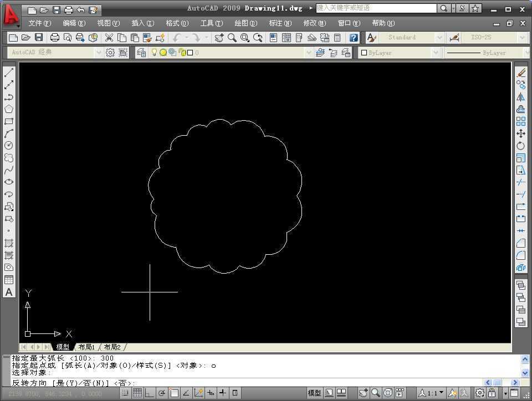Open the ByLayer color dropdown
The height and width of the screenshot is (401, 532).
tap(436, 53)
